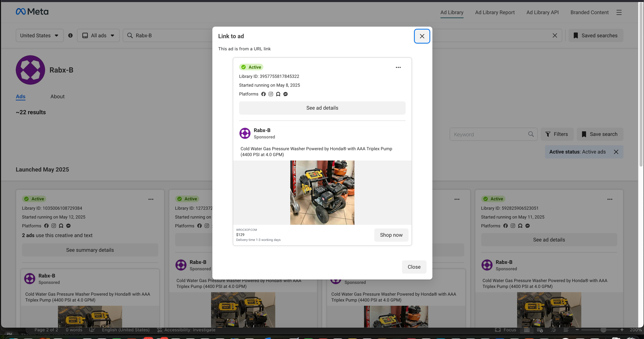Click the Shop now button
This screenshot has width=644, height=339.
click(x=391, y=235)
